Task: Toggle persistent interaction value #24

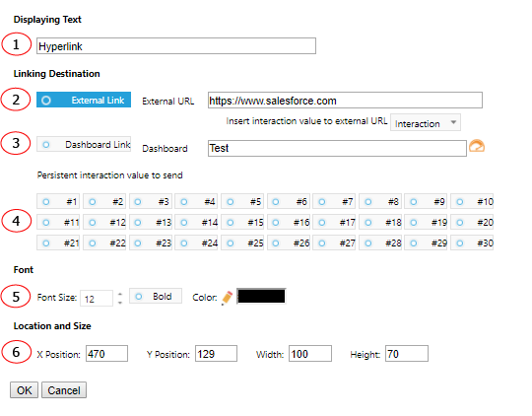Action: [x=196, y=243]
